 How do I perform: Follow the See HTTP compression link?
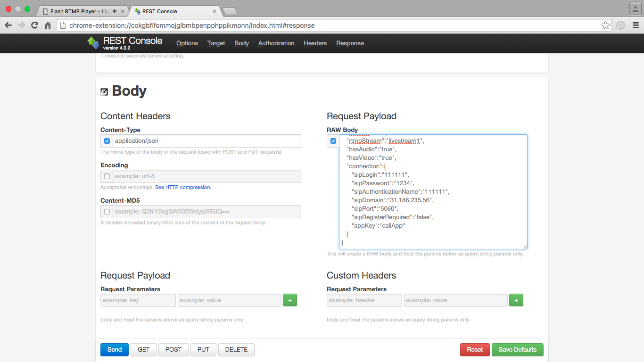point(183,187)
